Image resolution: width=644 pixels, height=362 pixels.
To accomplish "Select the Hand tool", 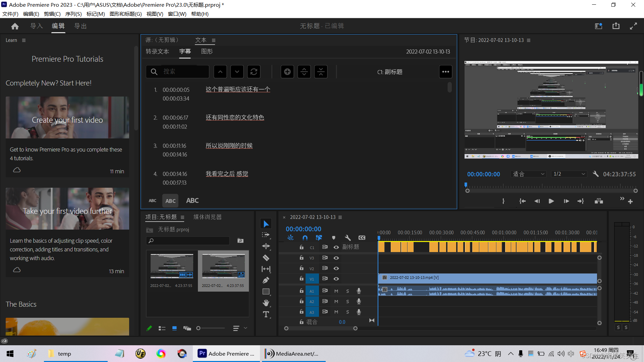I will tap(266, 303).
